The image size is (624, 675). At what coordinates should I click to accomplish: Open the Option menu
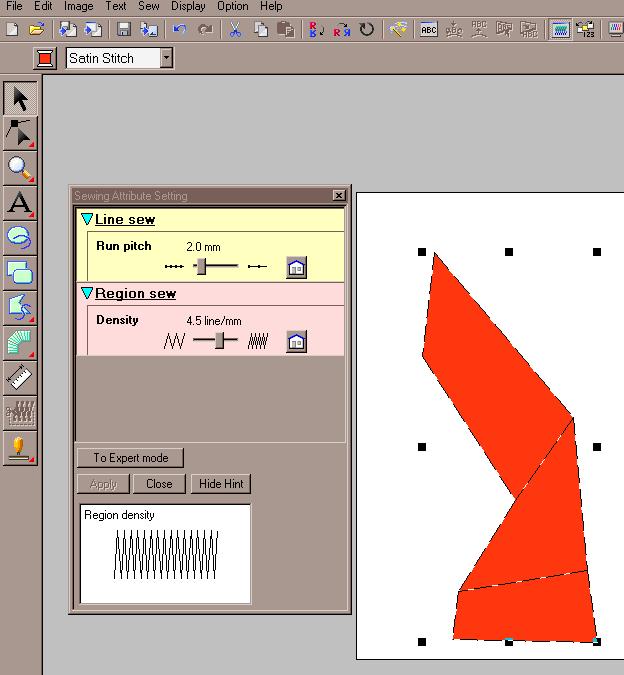(232, 6)
